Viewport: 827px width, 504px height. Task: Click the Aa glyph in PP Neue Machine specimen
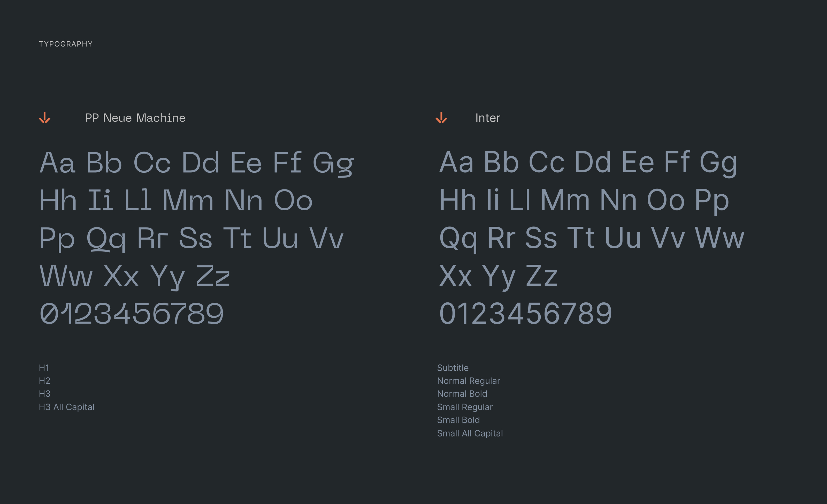point(57,162)
